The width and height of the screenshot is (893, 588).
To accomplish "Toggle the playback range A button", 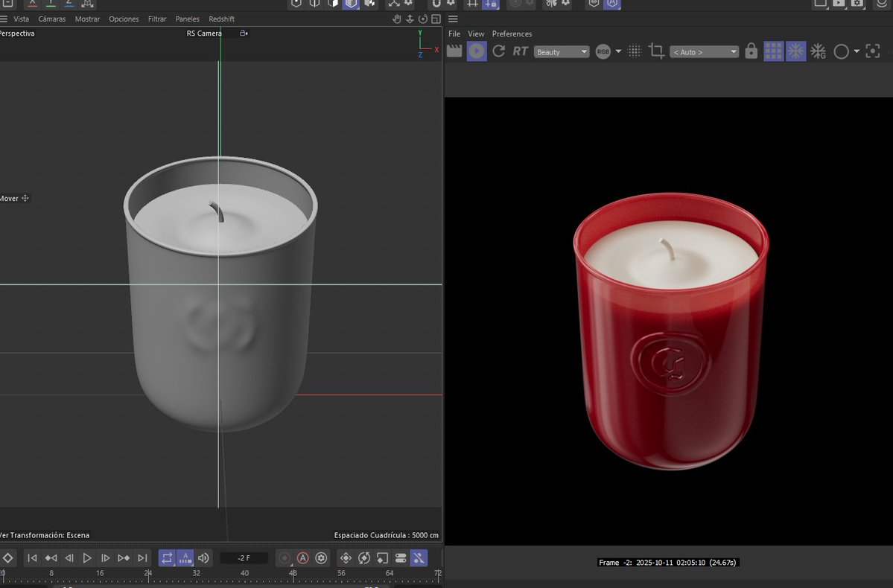I will click(185, 557).
